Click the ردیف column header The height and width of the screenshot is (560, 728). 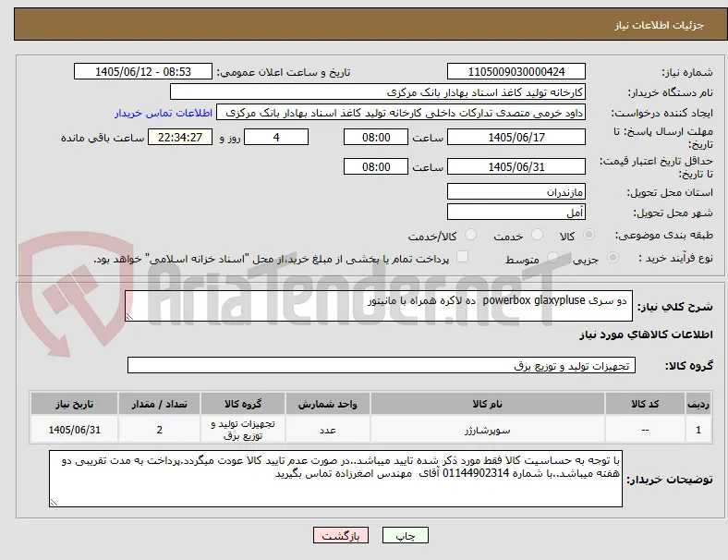pos(698,404)
